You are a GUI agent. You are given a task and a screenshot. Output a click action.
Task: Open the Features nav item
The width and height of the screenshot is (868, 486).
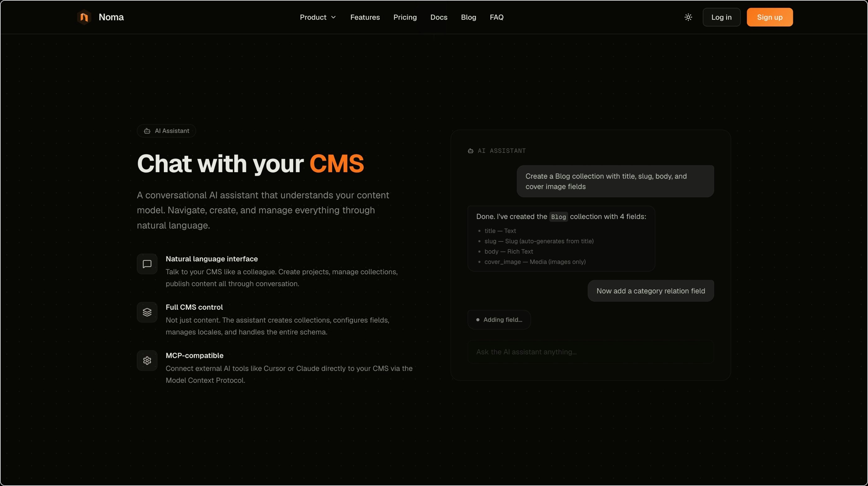[x=365, y=17]
